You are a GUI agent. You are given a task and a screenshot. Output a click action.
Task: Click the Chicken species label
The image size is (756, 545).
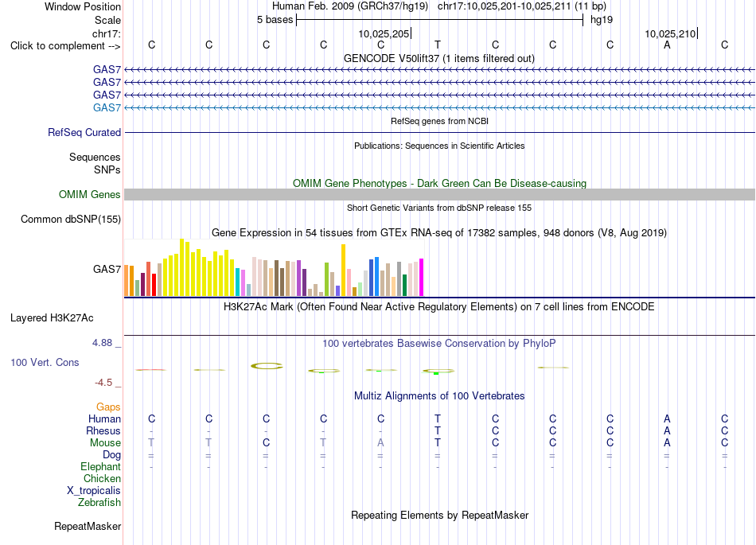(102, 478)
